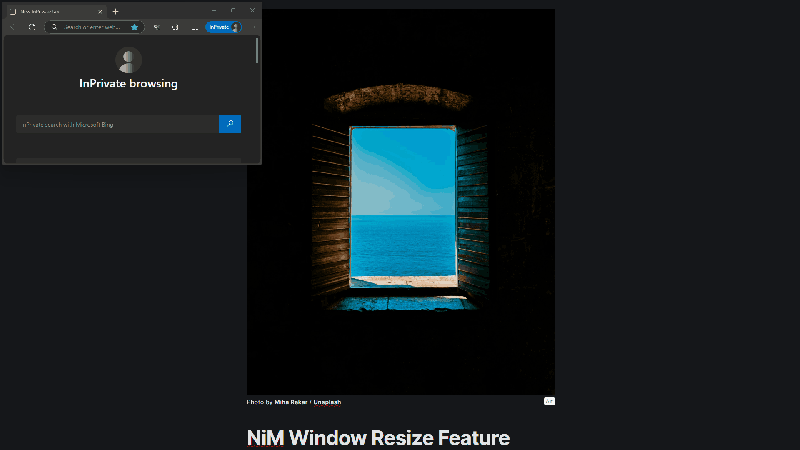Click the InPrivate browsing heading text
800x450 pixels.
pos(129,84)
